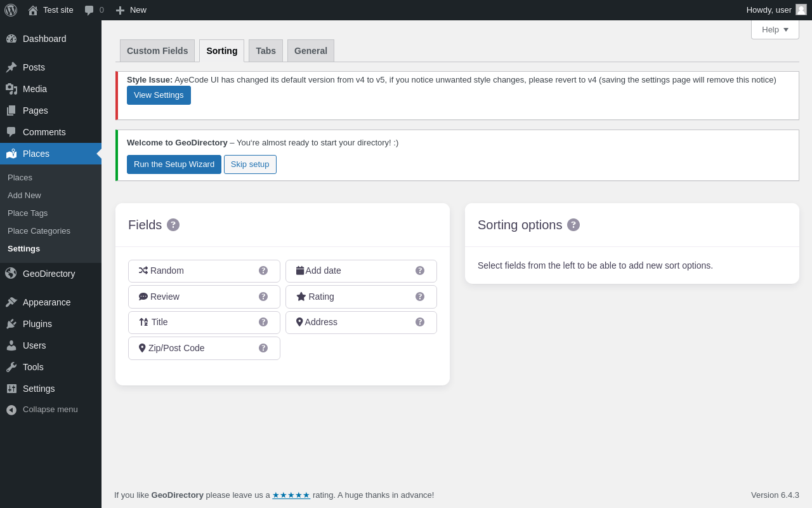The width and height of the screenshot is (812, 508).
Task: Click the help icon on Zip/Post Code field
Action: click(263, 348)
